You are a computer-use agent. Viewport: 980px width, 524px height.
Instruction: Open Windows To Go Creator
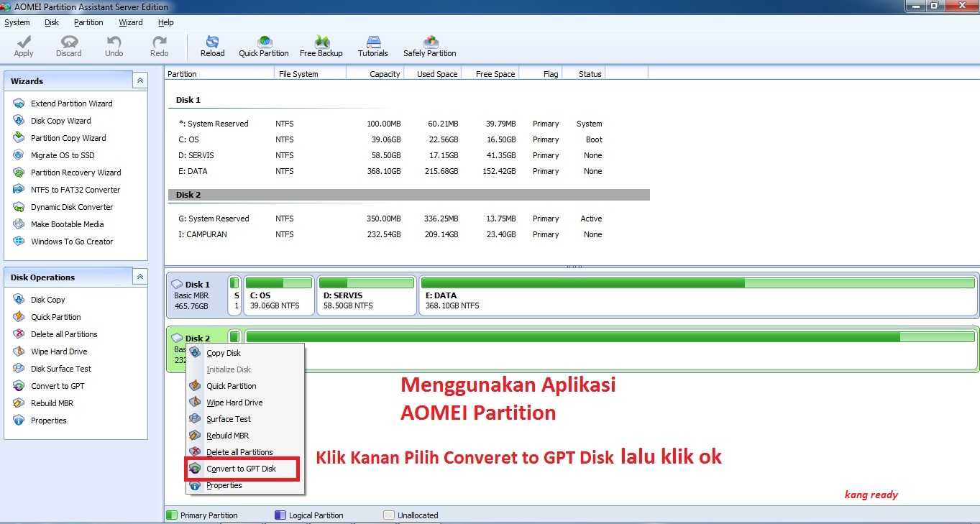point(63,242)
